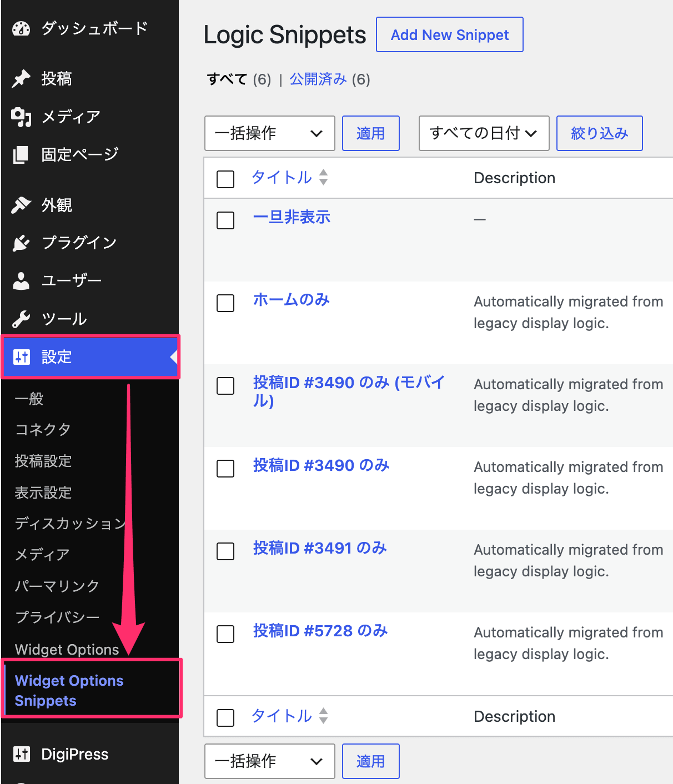
Task: Click the 絞り込み filter button
Action: pos(600,133)
